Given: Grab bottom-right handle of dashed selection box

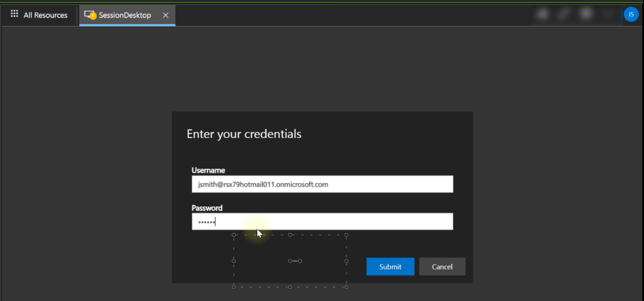Looking at the screenshot, I should coord(346,287).
